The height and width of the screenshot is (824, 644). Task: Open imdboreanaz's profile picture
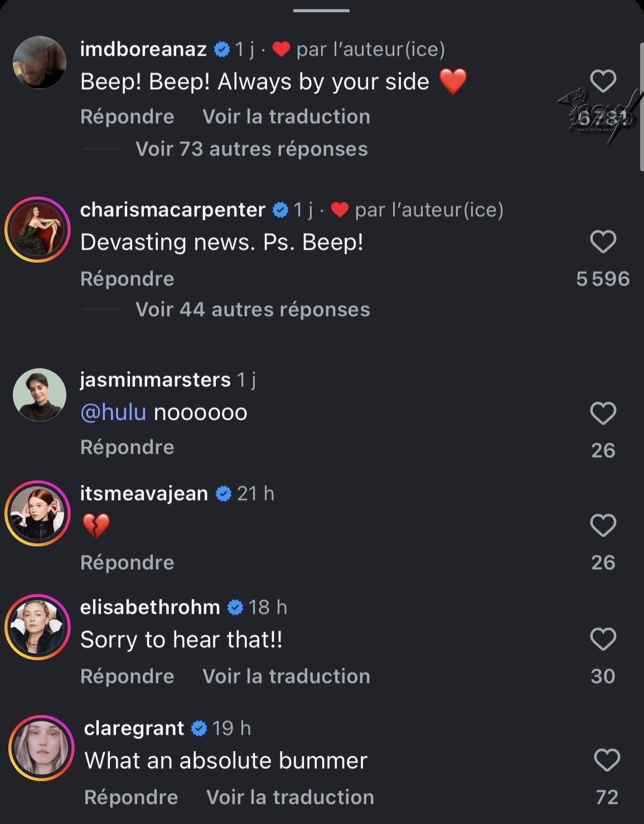(x=40, y=62)
